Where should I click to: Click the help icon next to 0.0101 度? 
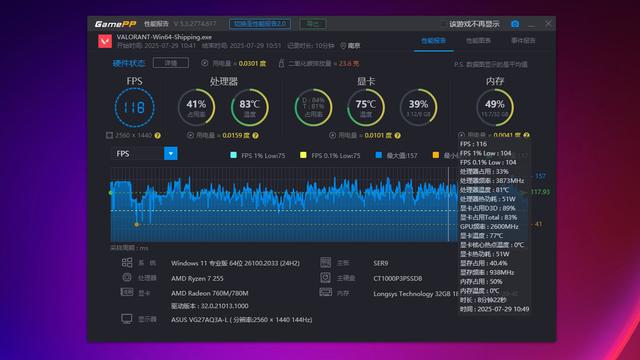(x=398, y=135)
